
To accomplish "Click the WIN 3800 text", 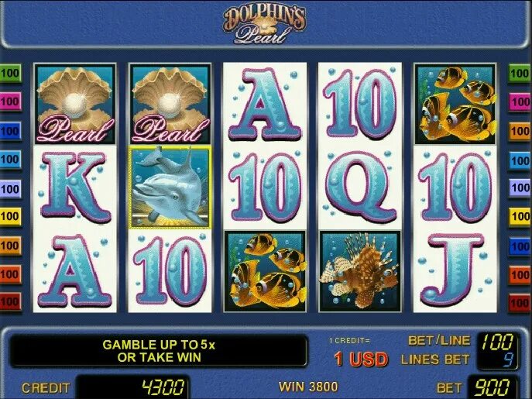I will pyautogui.click(x=308, y=387).
